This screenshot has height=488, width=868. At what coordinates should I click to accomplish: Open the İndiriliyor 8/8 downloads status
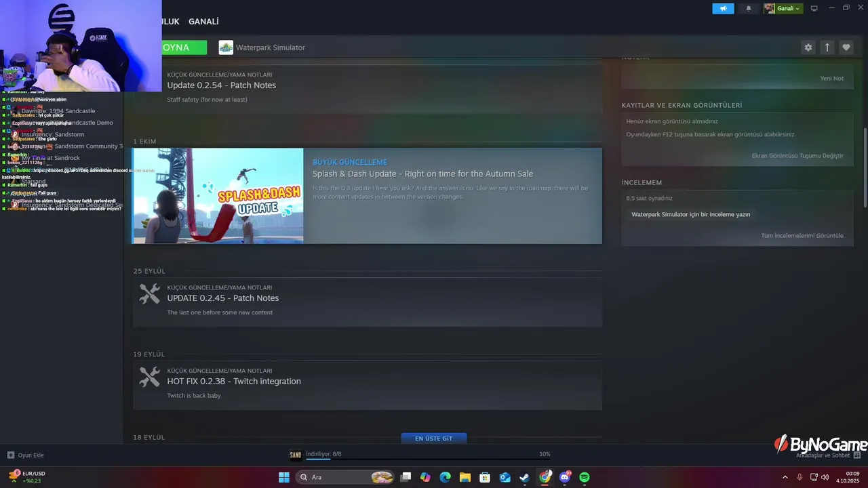pyautogui.click(x=323, y=454)
